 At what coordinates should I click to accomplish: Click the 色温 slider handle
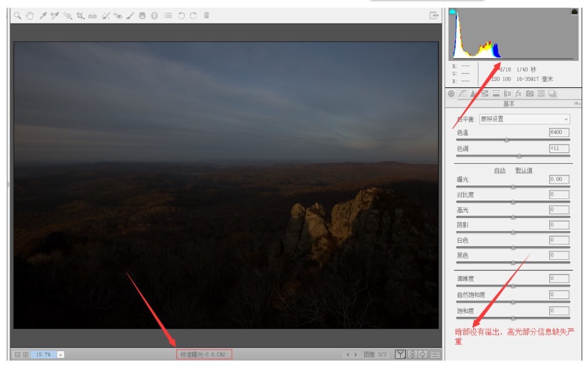(506, 140)
